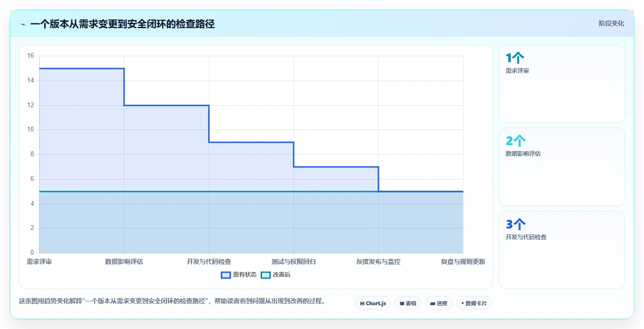Click the 复盘与规则更新 x-axis label
Viewport: 644px width, 329px height.
(463, 262)
